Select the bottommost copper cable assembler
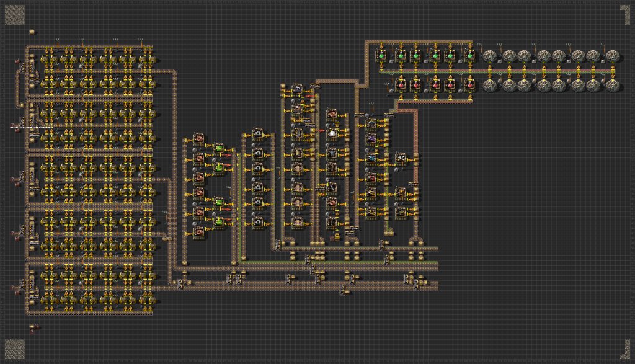 click(x=199, y=232)
